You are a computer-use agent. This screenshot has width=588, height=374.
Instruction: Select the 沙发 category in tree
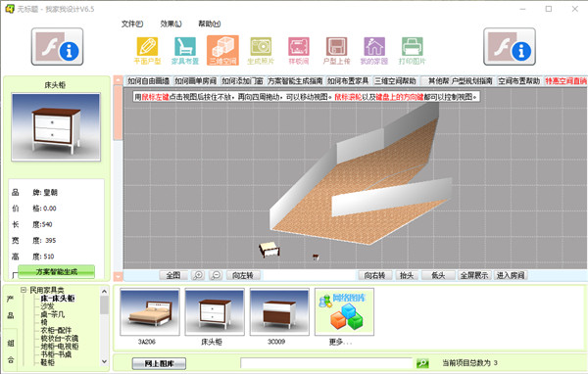(47, 306)
